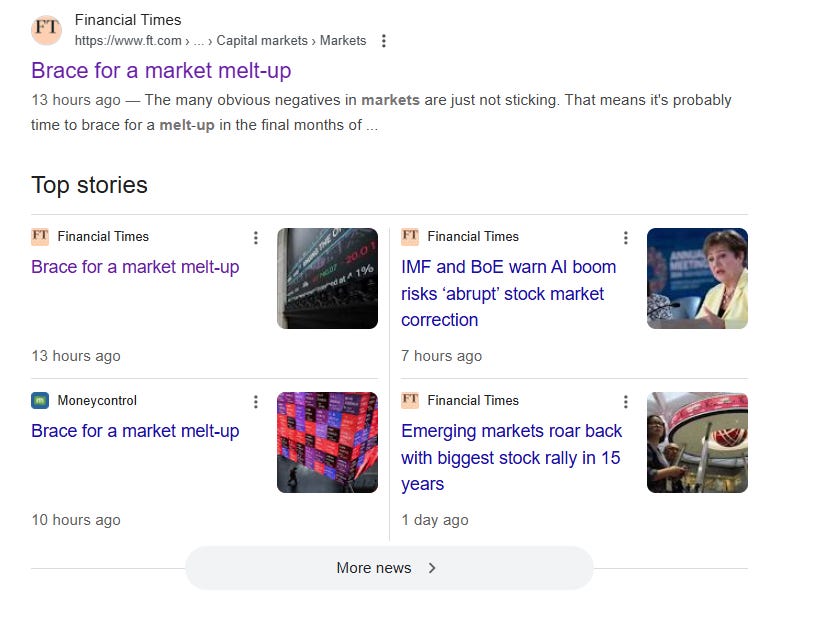The width and height of the screenshot is (823, 621).
Task: Click the stock ticker board thumbnail
Action: pyautogui.click(x=328, y=278)
